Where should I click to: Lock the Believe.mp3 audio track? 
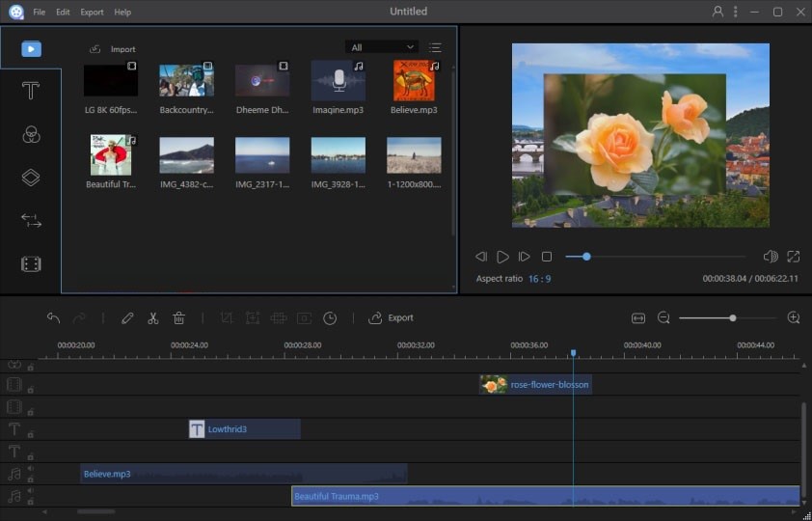tap(31, 480)
